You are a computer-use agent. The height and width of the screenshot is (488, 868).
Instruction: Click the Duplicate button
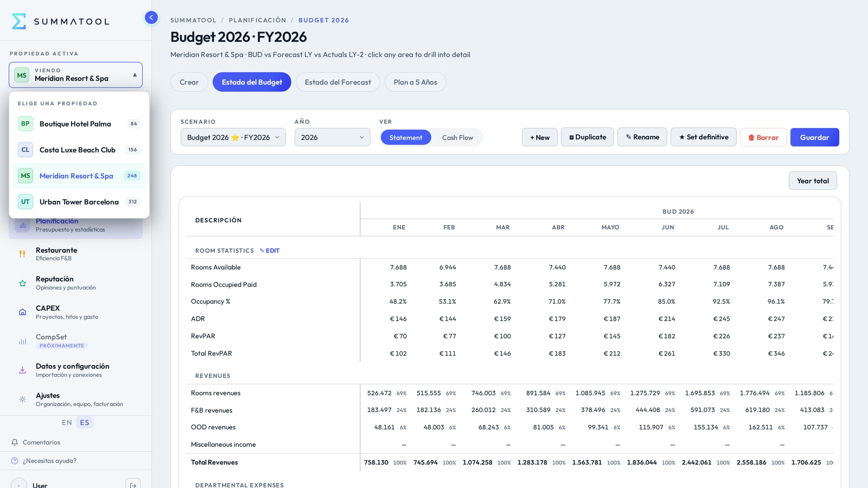tap(587, 137)
